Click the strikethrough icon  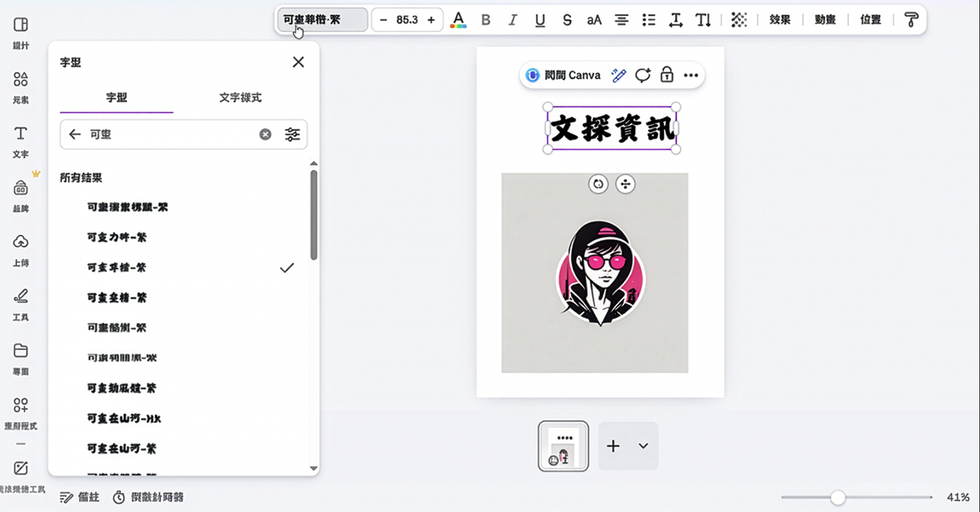point(567,20)
